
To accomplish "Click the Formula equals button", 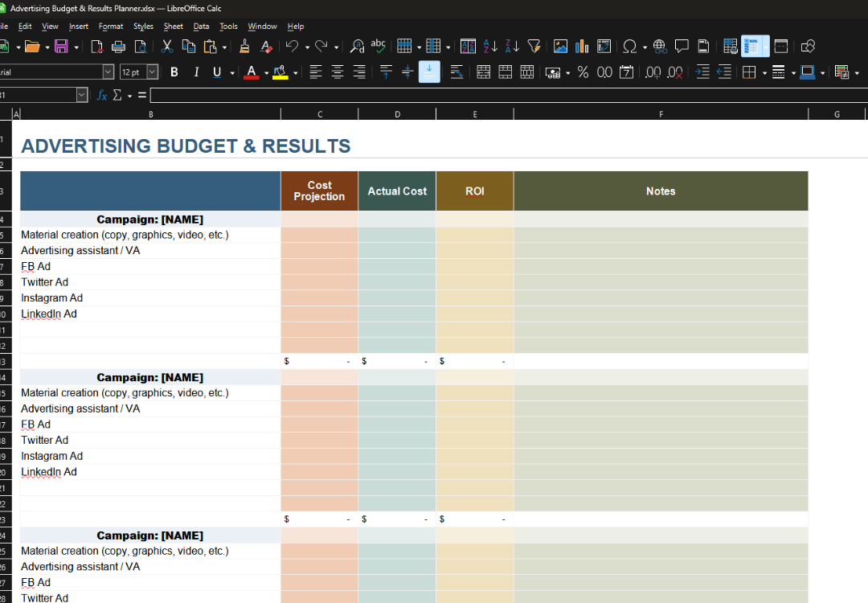I will [142, 95].
